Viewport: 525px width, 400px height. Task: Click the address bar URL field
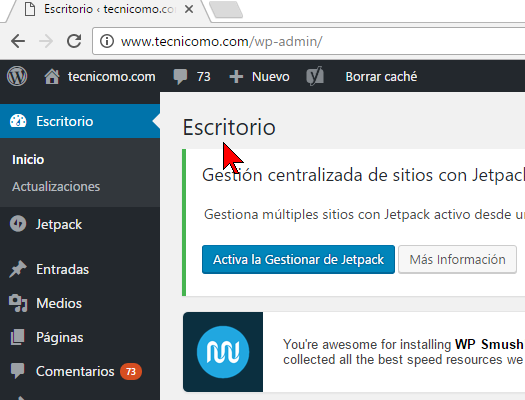click(308, 42)
